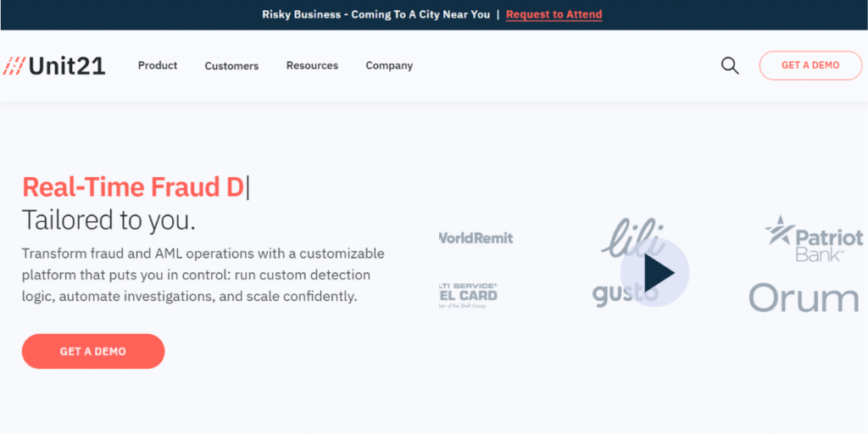Click the Orum logo

point(804,298)
